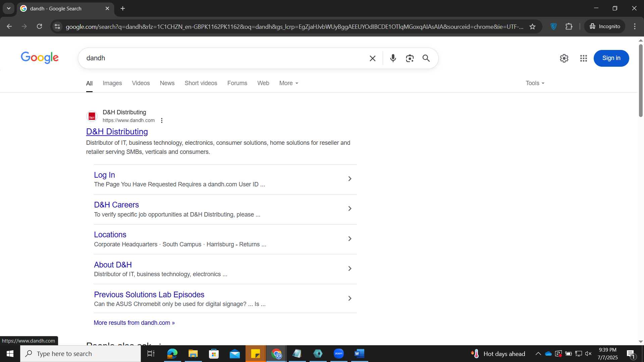Click the D&H red favicon
The width and height of the screenshot is (644, 362).
(x=92, y=116)
